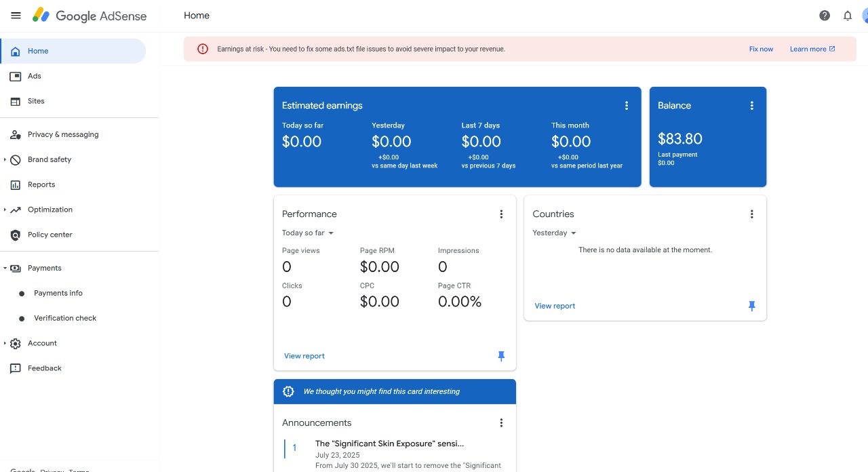868x472 pixels.
Task: Expand the Account section arrow
Action: (x=5, y=343)
